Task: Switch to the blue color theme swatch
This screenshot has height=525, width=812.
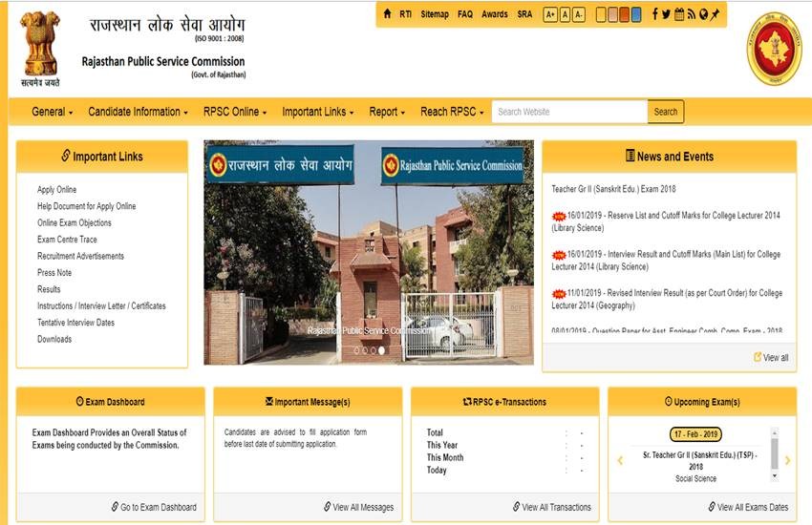Action: coord(635,14)
